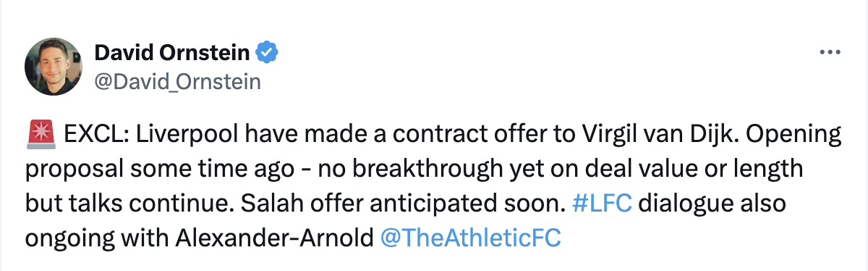
Task: Open the three-dot more options menu
Action: click(828, 53)
